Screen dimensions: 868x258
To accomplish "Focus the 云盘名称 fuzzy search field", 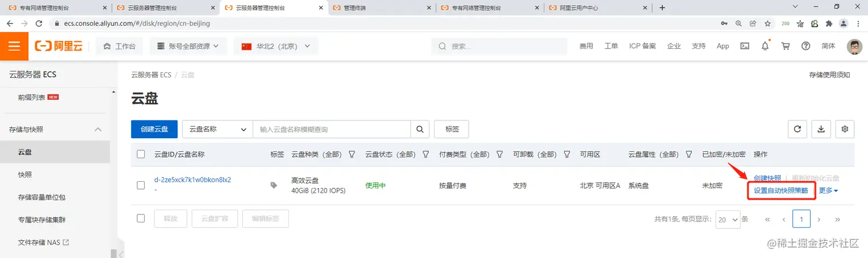I will click(332, 129).
